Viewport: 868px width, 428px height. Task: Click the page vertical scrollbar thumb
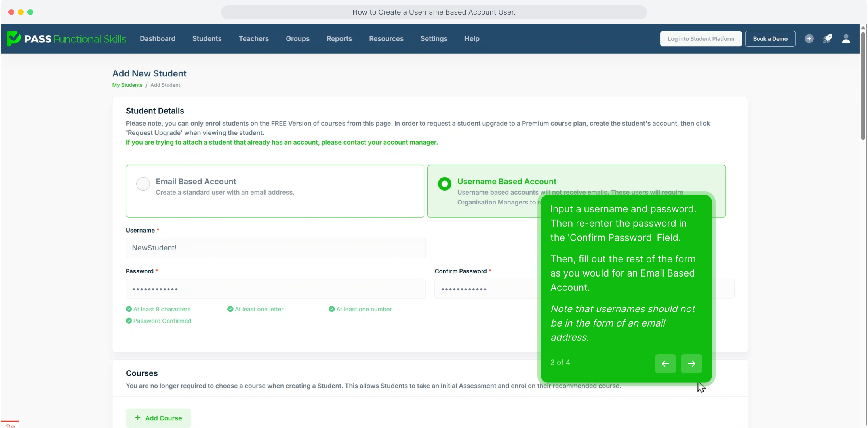click(863, 85)
